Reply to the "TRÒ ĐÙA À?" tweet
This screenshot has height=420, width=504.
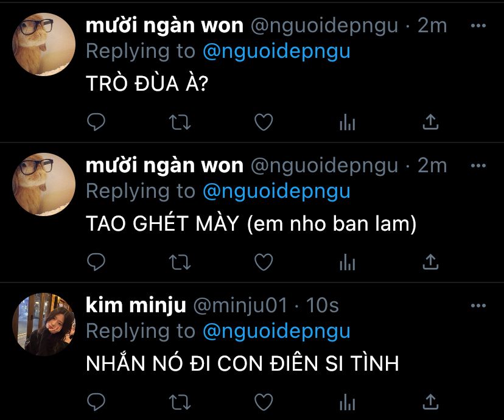pos(96,122)
